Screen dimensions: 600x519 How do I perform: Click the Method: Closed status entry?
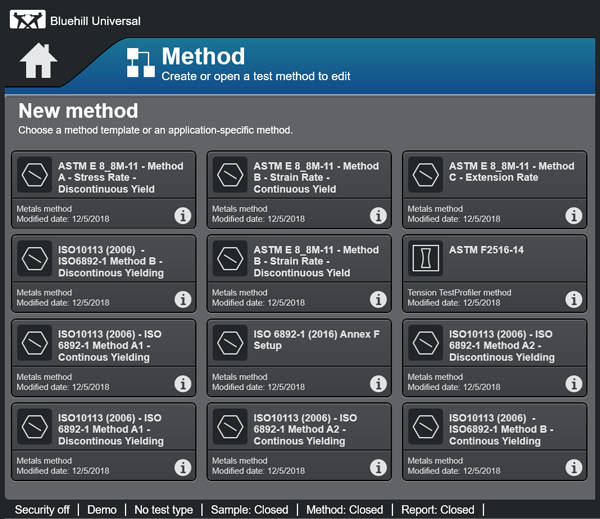pos(344,510)
